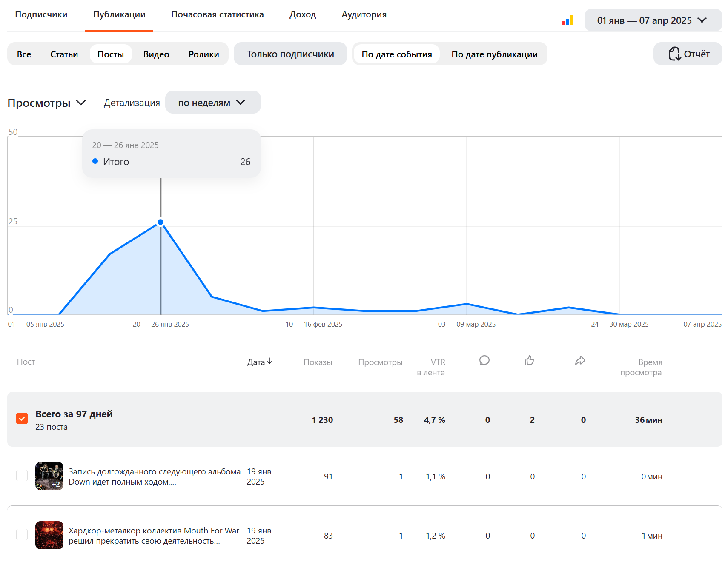Click the chart data point for 20–26 янв

click(161, 222)
